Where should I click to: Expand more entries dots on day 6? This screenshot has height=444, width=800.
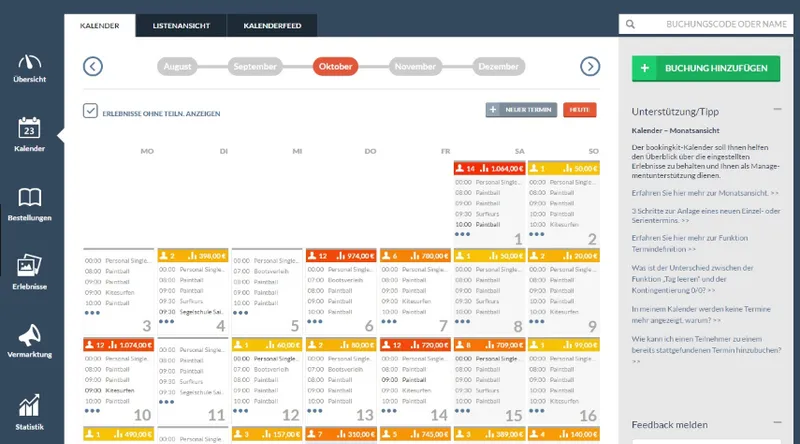[315, 322]
